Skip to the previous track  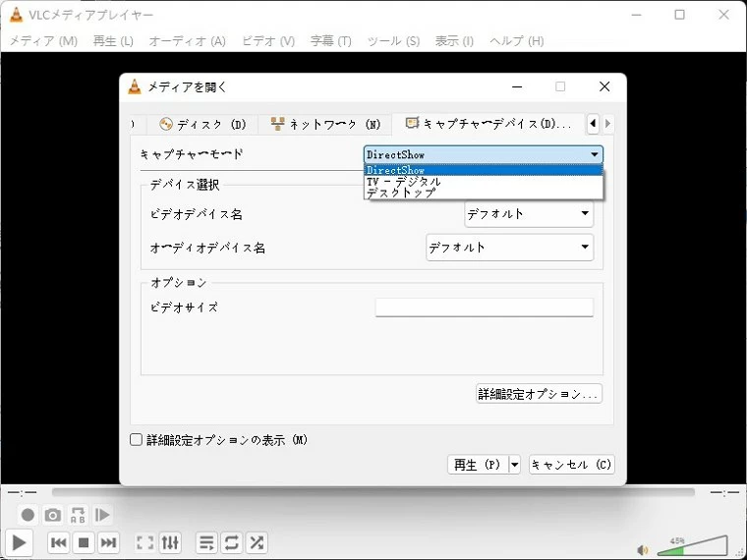[59, 542]
